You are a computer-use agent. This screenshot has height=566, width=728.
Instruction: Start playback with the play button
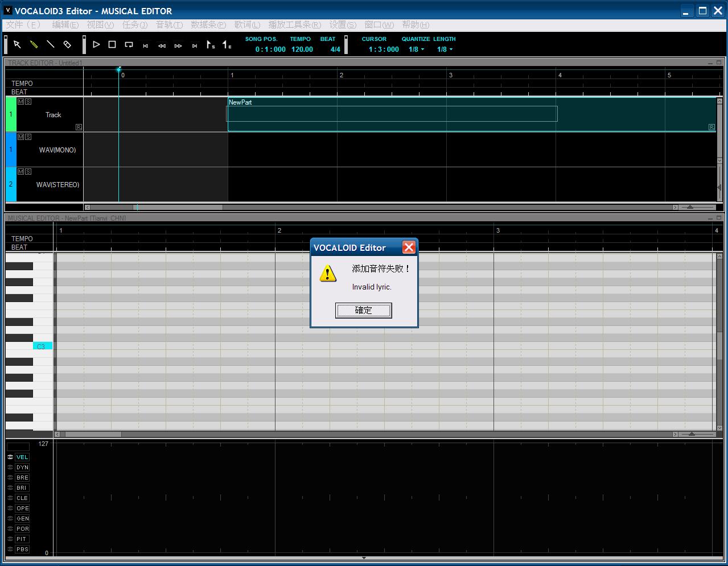[96, 44]
